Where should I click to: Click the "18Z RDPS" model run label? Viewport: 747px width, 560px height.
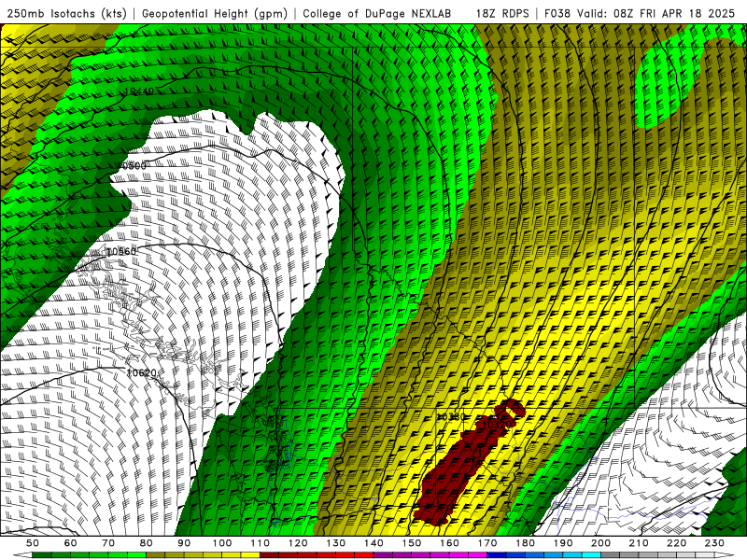[x=502, y=13]
